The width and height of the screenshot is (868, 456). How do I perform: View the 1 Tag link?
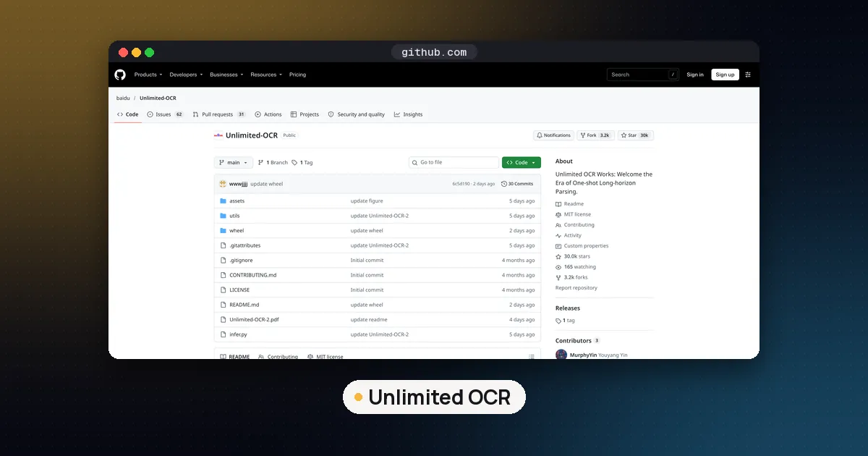coord(302,163)
